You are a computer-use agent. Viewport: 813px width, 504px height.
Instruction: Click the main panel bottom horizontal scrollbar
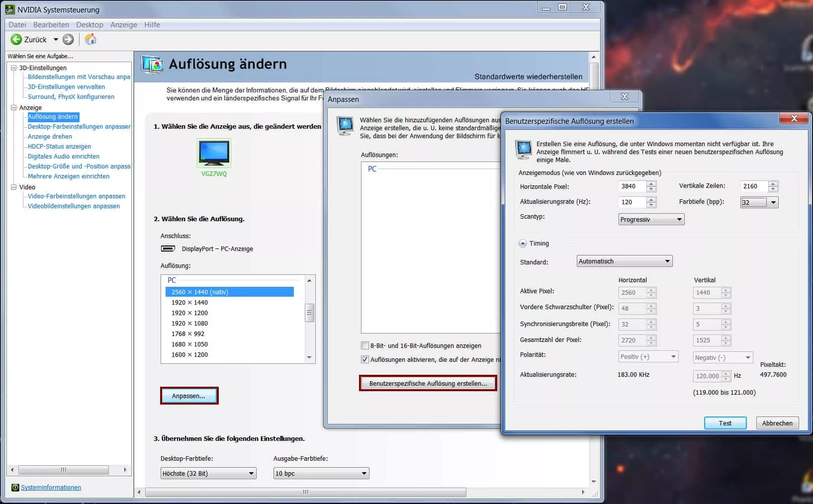(x=306, y=492)
